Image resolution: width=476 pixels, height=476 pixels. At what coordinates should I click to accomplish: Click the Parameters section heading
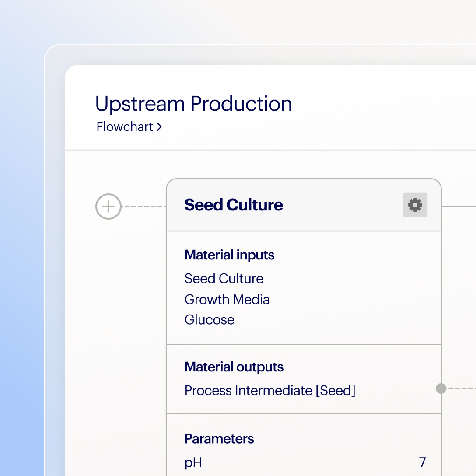point(219,439)
